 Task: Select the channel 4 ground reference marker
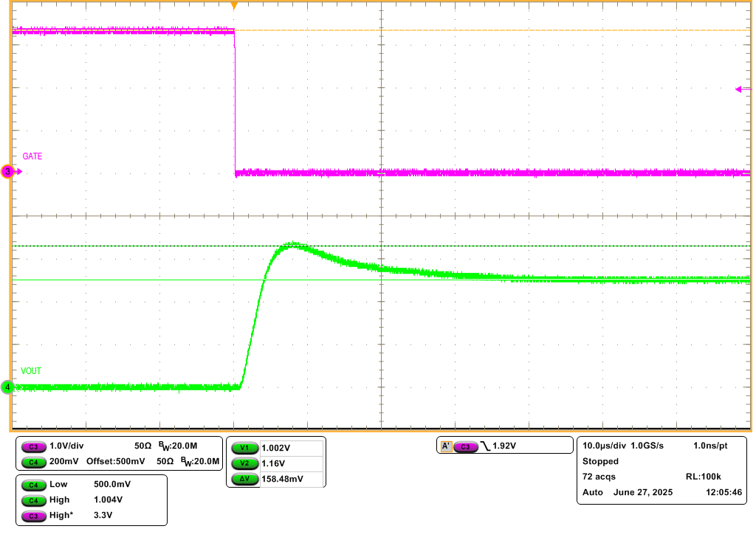[8, 387]
